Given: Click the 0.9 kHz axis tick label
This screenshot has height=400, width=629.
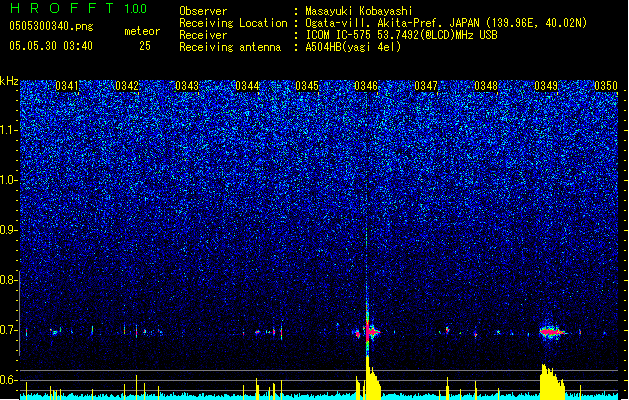Looking at the screenshot, I should [8, 230].
